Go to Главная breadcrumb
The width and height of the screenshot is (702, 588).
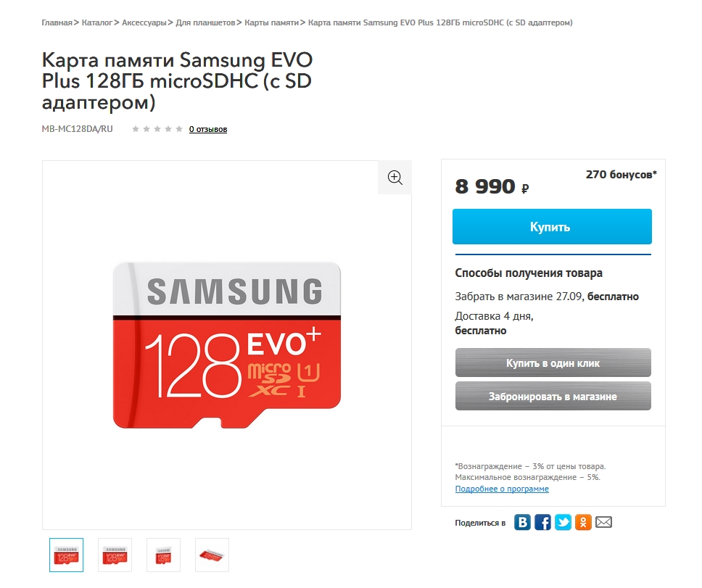point(57,22)
